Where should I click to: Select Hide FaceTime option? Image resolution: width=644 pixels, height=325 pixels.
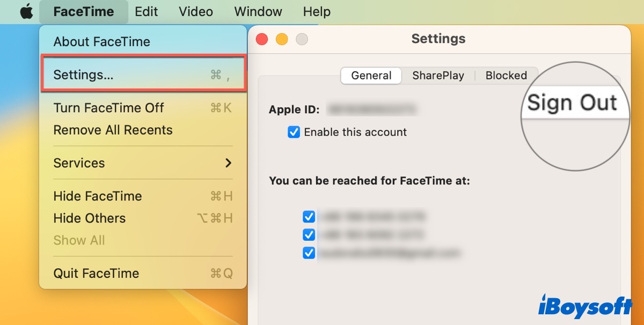98,196
